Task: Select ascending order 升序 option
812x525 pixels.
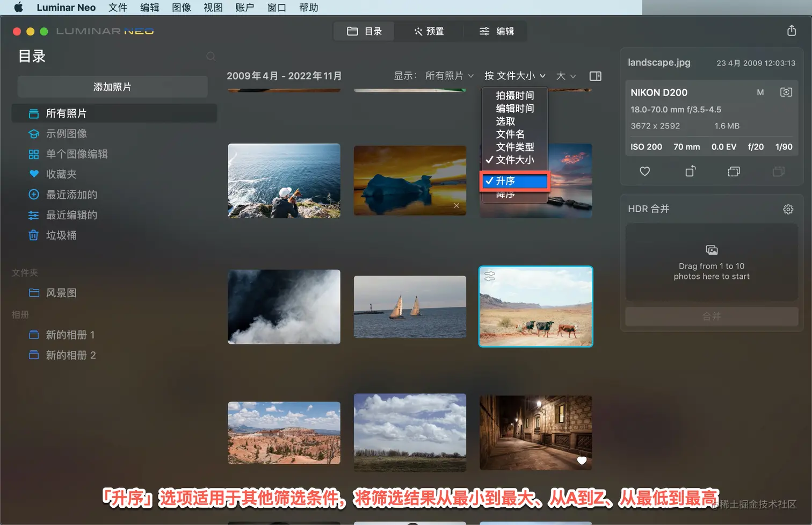Action: 514,181
